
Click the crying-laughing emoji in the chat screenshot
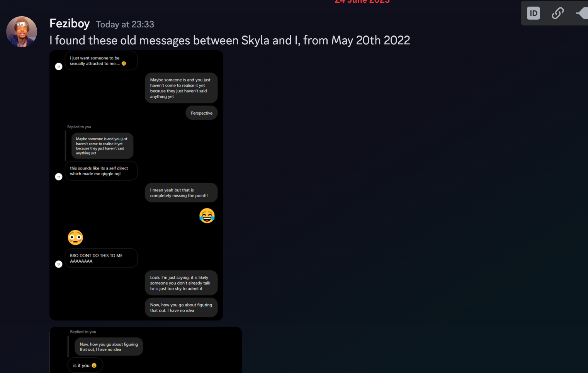click(207, 215)
